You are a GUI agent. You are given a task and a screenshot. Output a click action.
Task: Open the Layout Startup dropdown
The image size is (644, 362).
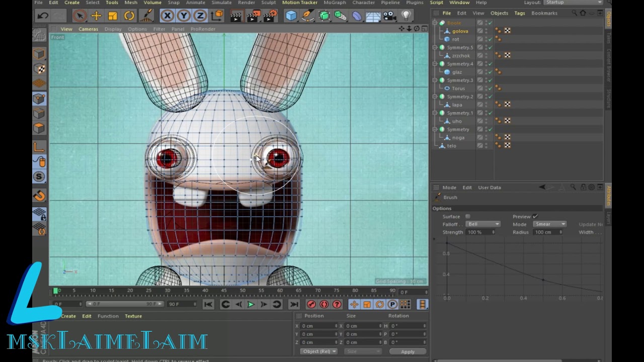(573, 3)
